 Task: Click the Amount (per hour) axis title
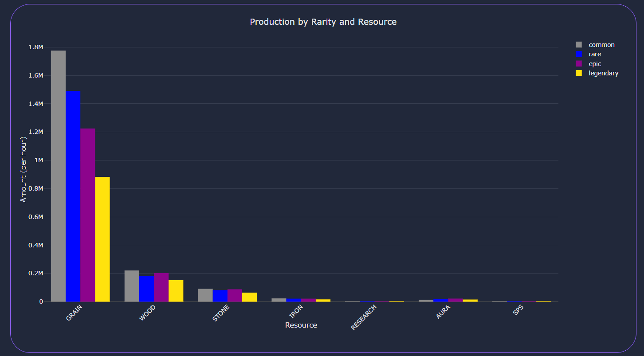click(24, 169)
